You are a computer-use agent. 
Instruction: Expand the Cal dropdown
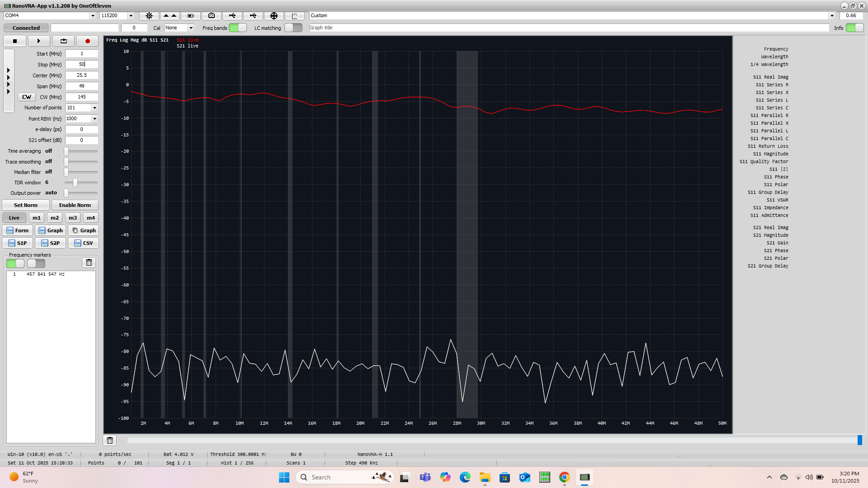[x=191, y=28]
